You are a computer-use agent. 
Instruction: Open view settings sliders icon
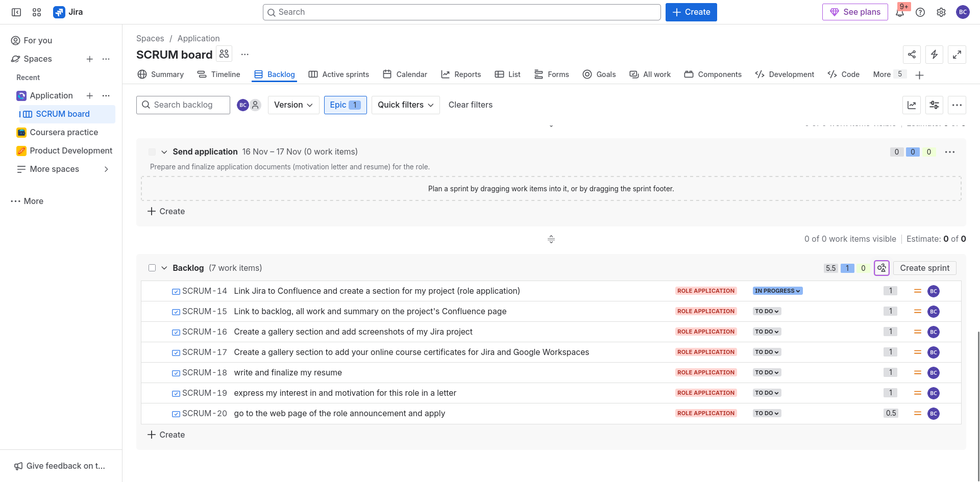934,105
